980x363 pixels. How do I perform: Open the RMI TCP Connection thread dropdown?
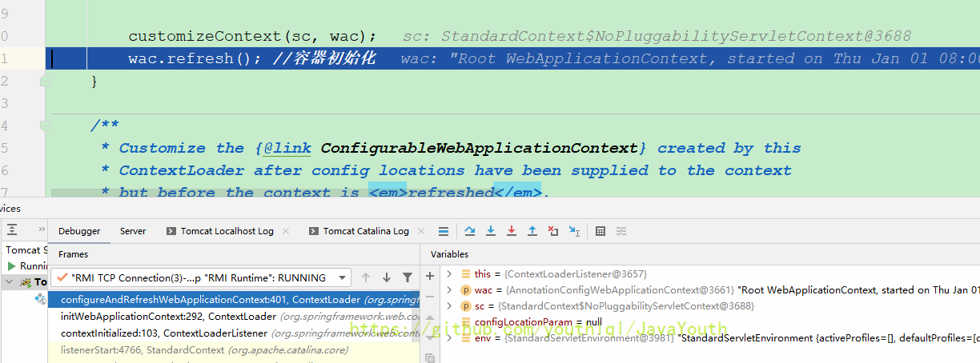point(343,277)
